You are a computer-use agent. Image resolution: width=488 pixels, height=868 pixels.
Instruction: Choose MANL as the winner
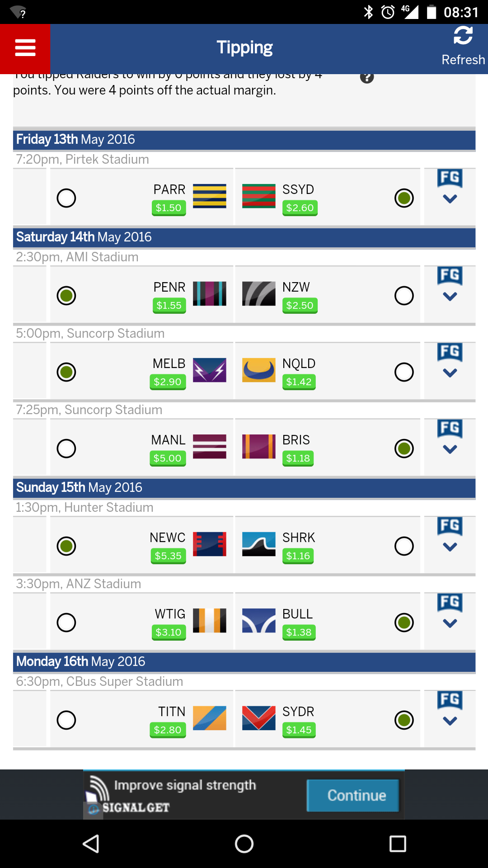tap(66, 448)
